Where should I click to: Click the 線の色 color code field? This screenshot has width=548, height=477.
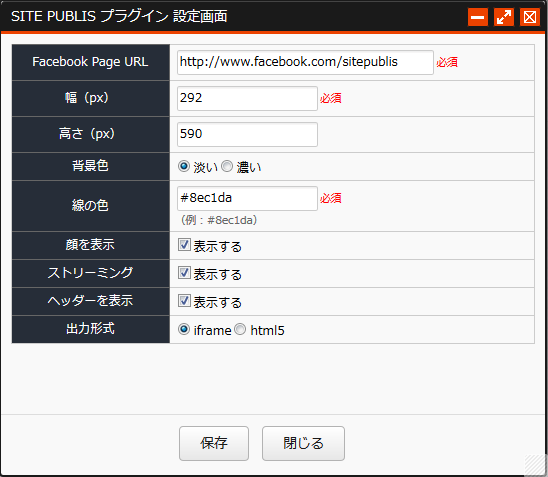(x=247, y=198)
